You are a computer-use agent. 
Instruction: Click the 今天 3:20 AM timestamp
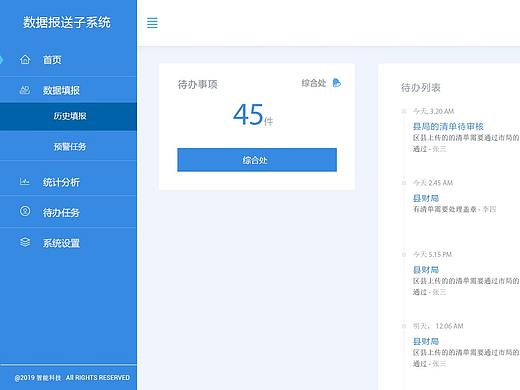click(433, 111)
